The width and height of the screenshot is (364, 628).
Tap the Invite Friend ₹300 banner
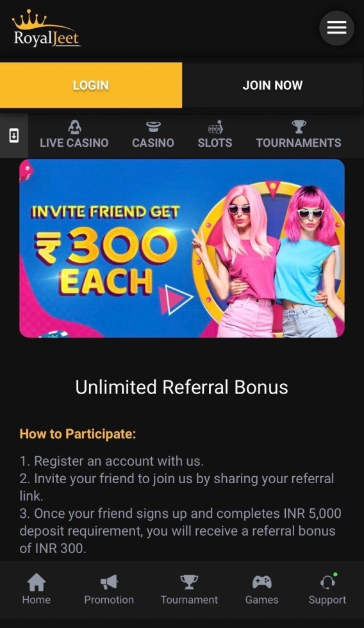182,249
